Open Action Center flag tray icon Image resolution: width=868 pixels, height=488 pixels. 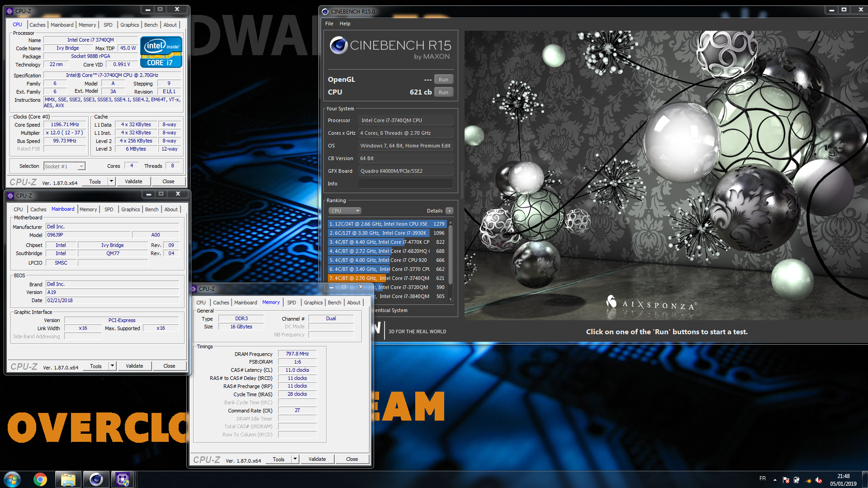[x=786, y=480]
